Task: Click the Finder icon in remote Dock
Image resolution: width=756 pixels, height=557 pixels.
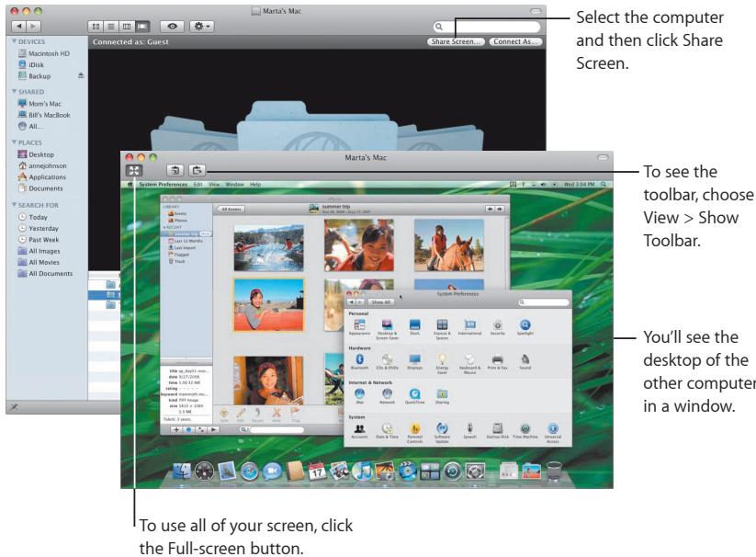Action: (182, 472)
